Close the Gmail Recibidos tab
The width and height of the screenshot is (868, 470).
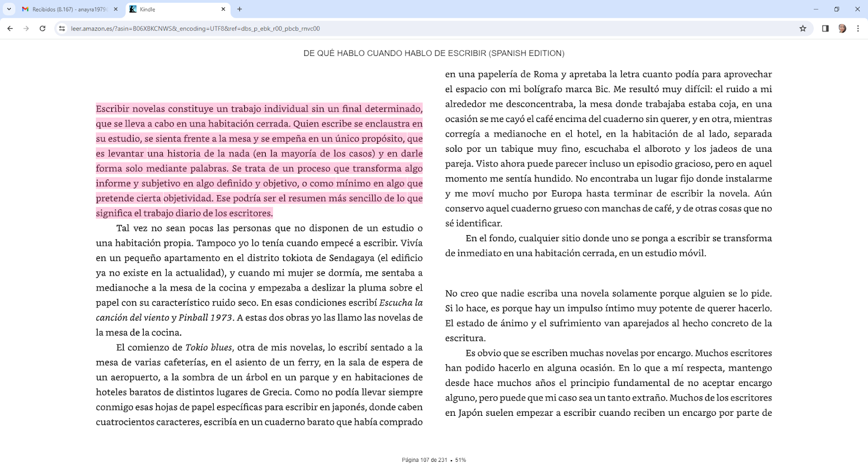116,9
